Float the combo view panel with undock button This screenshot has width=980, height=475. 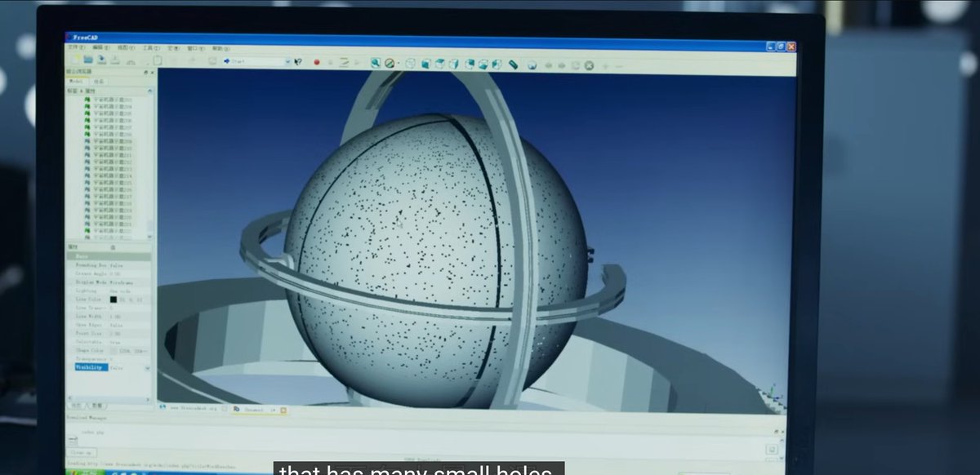[145, 72]
